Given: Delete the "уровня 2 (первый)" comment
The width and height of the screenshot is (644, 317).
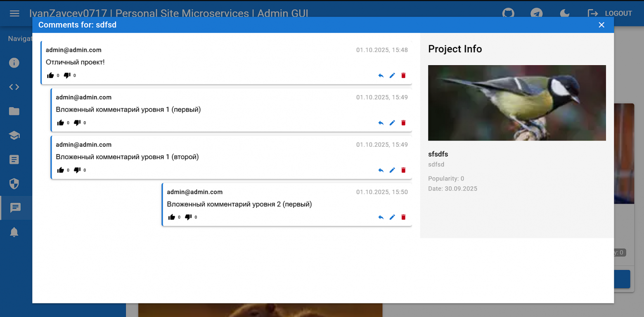Looking at the screenshot, I should tap(404, 217).
